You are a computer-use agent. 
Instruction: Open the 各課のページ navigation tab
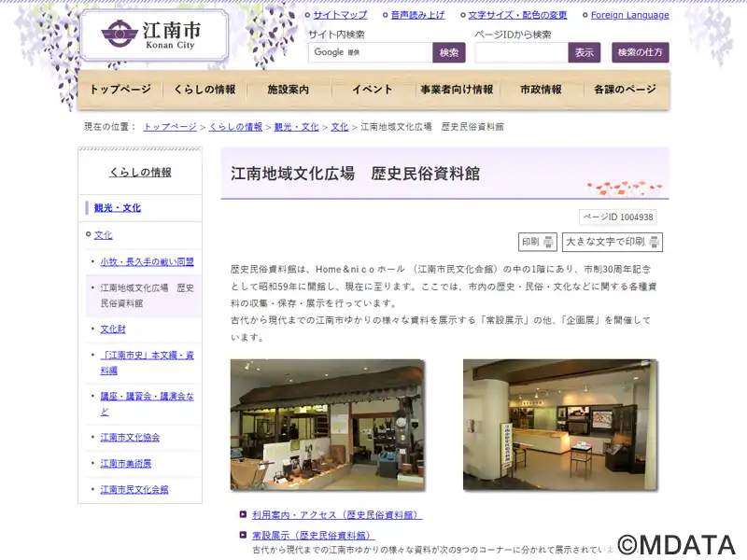626,90
